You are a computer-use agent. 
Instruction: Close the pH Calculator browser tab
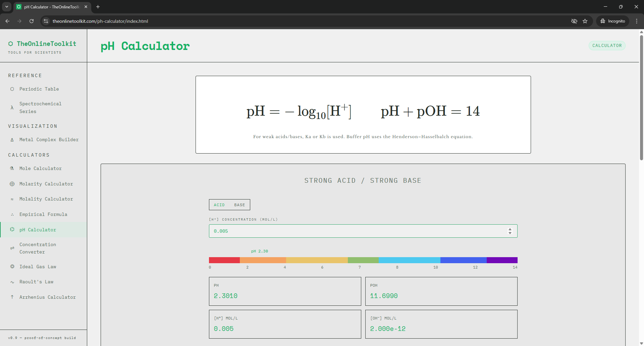point(86,7)
